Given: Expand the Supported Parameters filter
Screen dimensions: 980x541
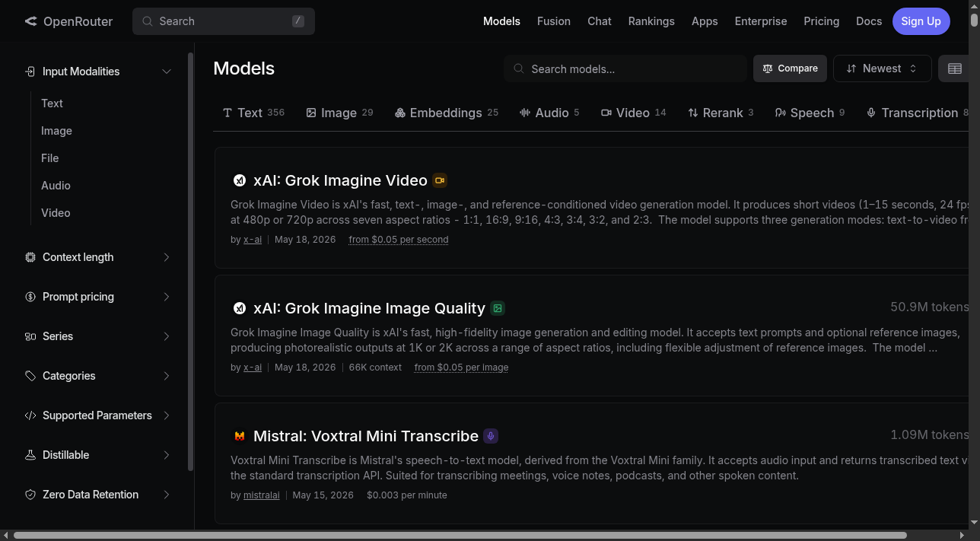Looking at the screenshot, I should tap(167, 415).
